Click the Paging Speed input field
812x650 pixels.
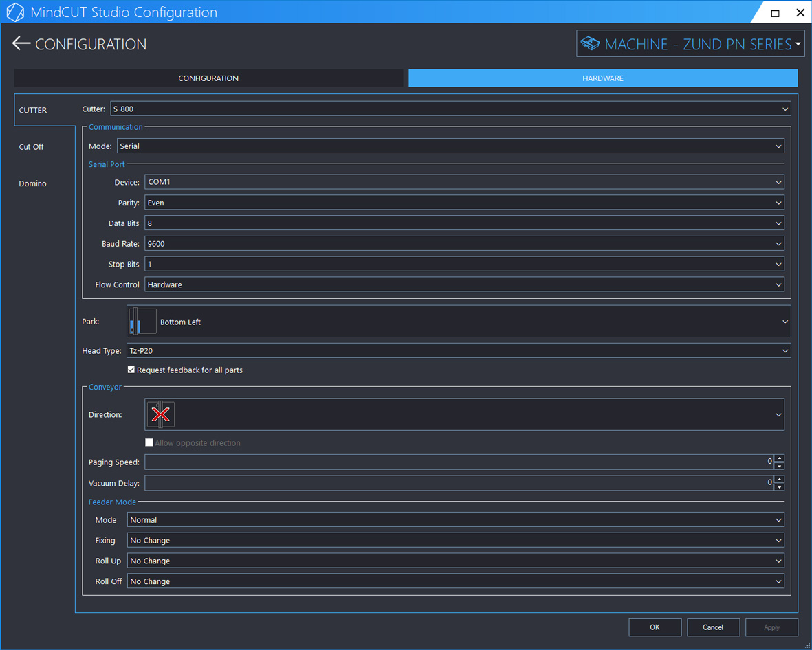(459, 462)
